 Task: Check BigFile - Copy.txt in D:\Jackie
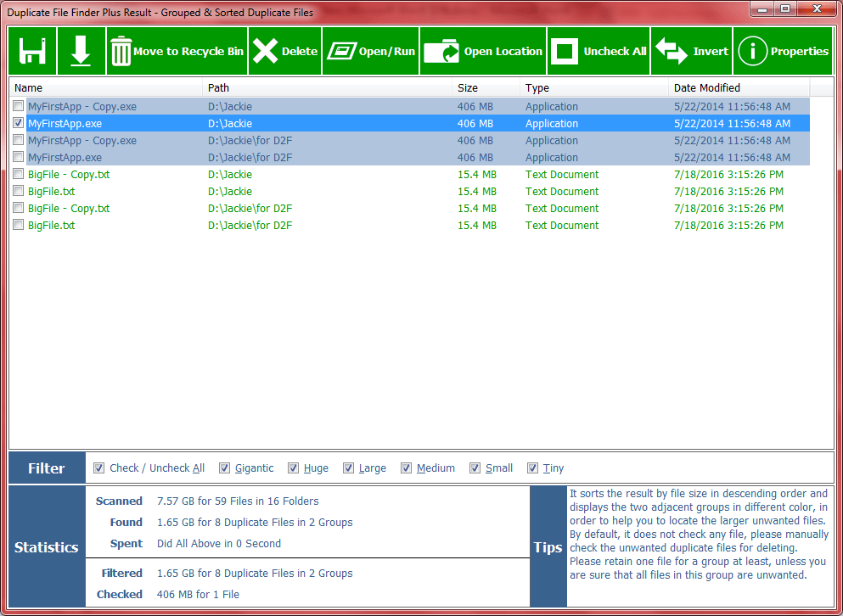19,174
